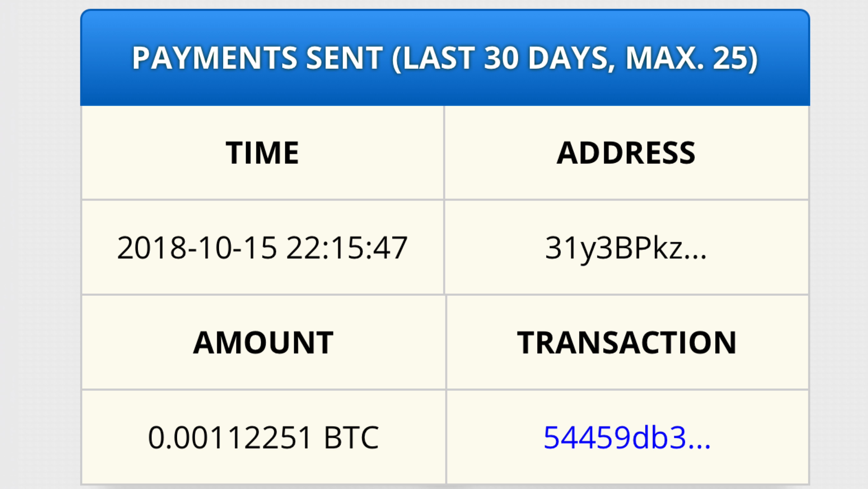Select the 22:15:47 timestamp text
This screenshot has height=489, width=868.
(x=347, y=248)
